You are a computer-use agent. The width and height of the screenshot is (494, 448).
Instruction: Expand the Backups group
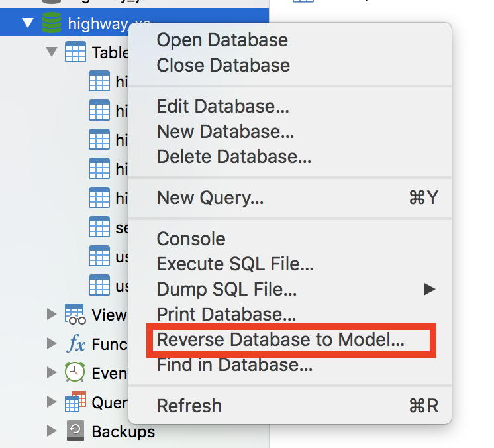tap(52, 432)
